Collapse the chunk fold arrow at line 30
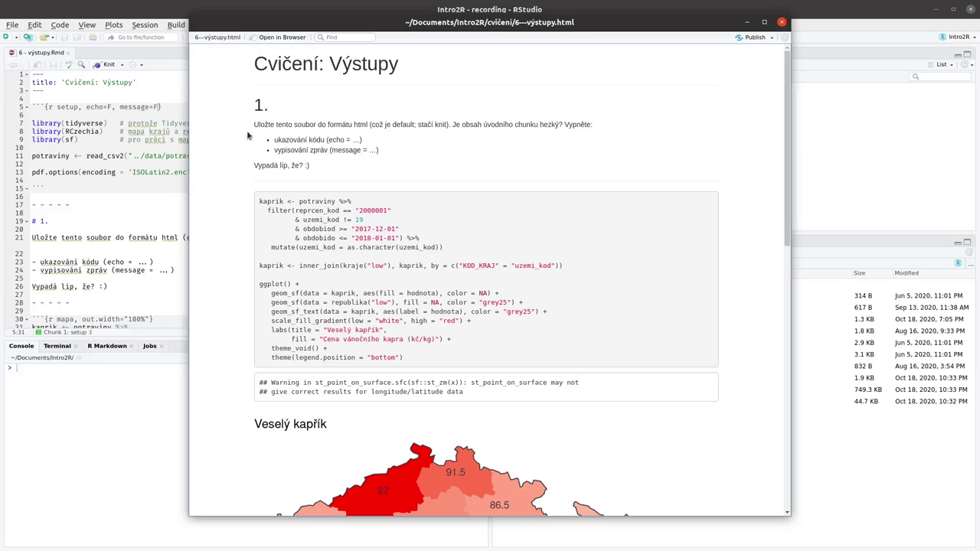Screen dimensions: 980x551 pyautogui.click(x=28, y=319)
